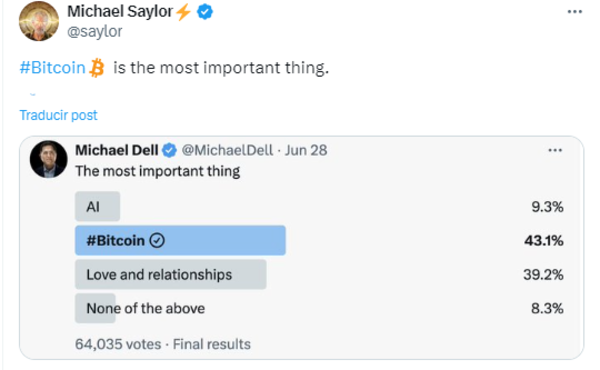
Task: Click the @MichaelDell handle
Action: (227, 150)
